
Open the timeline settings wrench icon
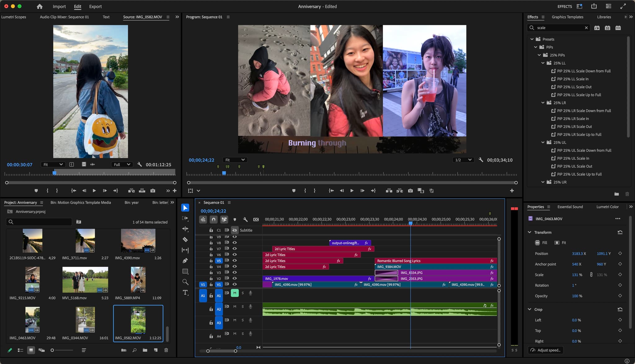pos(245,220)
